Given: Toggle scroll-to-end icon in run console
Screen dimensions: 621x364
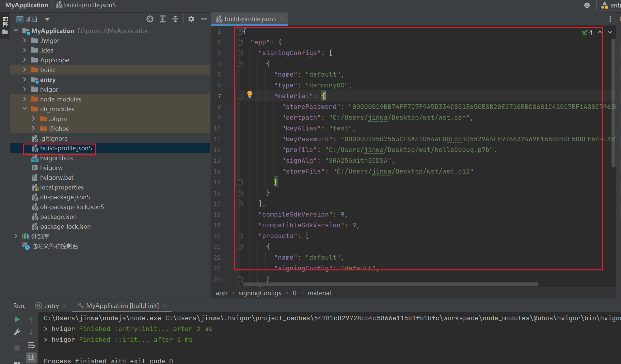Looking at the screenshot, I should [31, 357].
